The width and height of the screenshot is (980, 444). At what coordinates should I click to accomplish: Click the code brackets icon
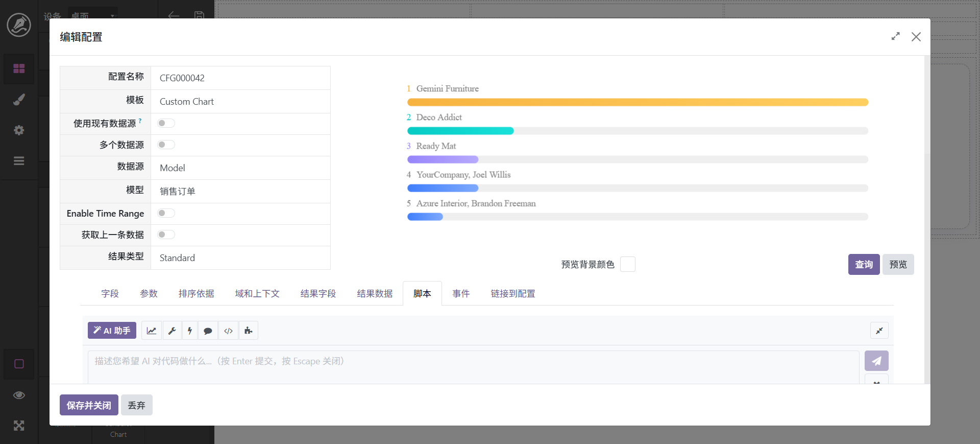coord(228,331)
